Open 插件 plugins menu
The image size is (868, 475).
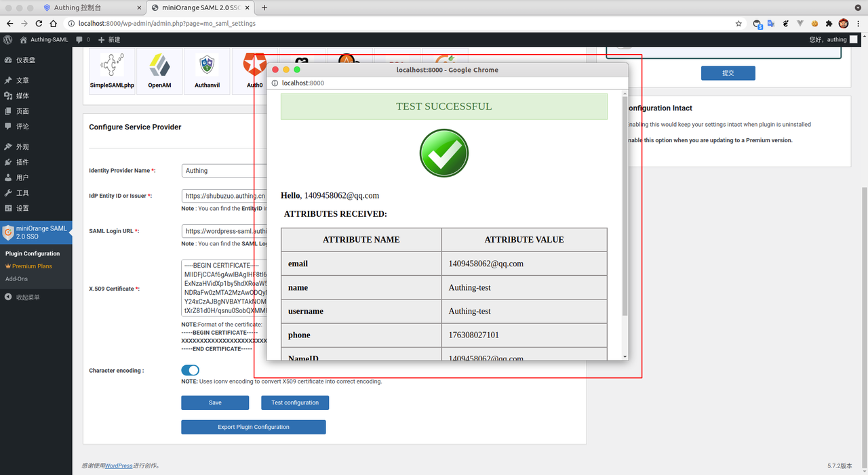pos(36,162)
